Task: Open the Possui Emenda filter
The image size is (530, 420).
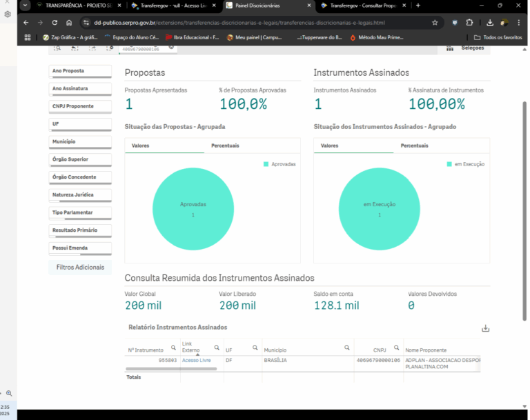Action: (80, 248)
